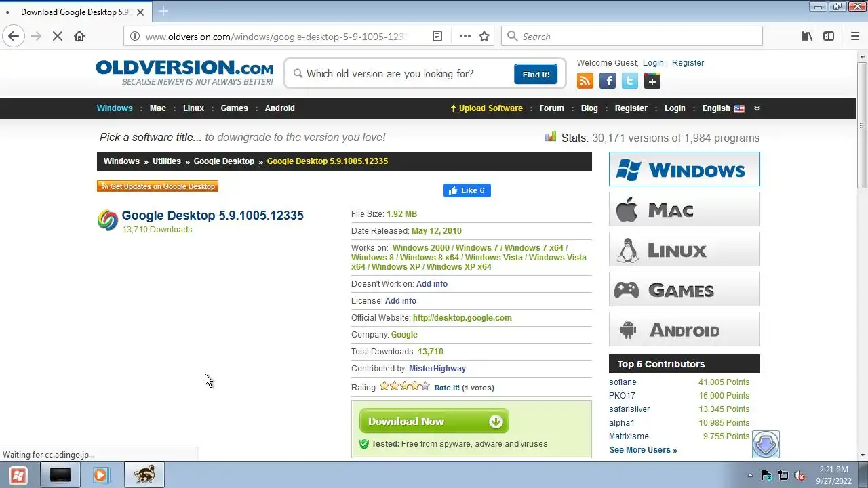Go to the browser home page icon
Viewport: 868px width, 488px height.
click(x=79, y=37)
